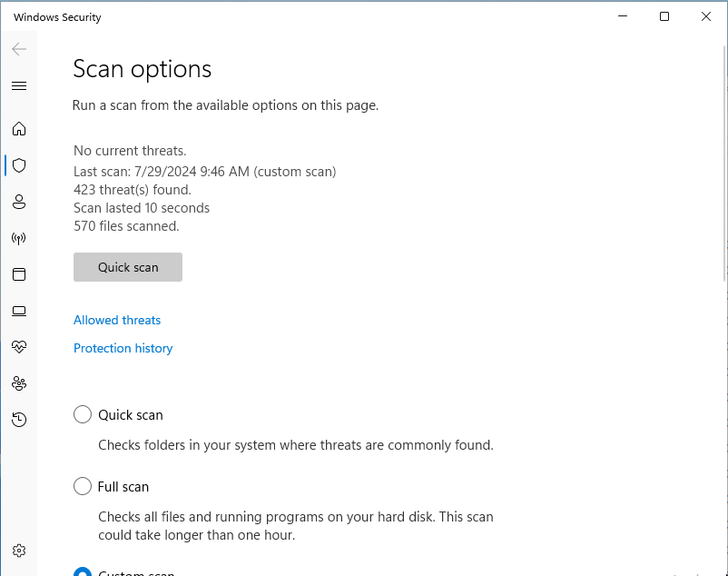Open Device security laptop icon
This screenshot has width=728, height=576.
point(19,311)
